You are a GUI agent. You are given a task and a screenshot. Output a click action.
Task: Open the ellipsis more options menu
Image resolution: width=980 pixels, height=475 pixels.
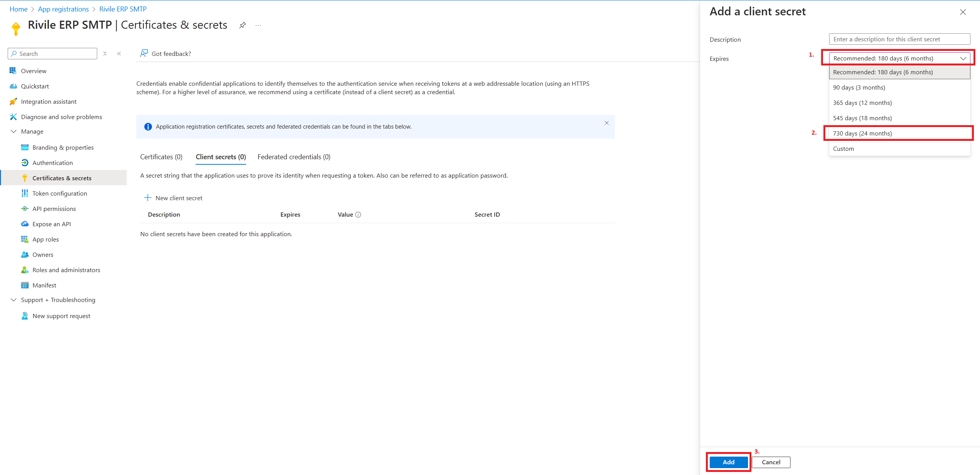point(258,25)
